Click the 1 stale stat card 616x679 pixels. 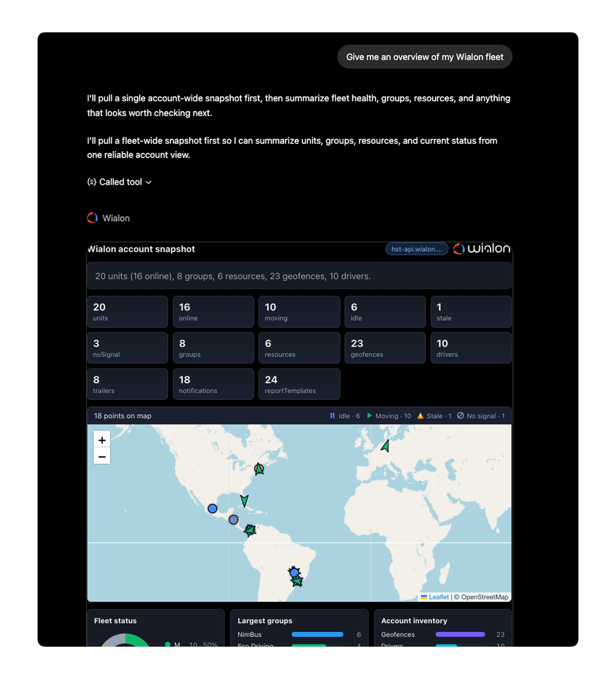click(471, 312)
